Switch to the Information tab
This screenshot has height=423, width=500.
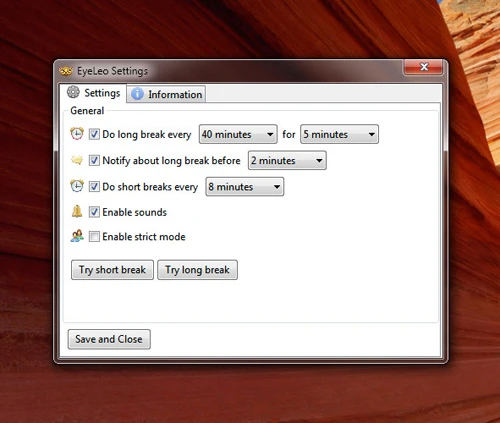pos(166,94)
